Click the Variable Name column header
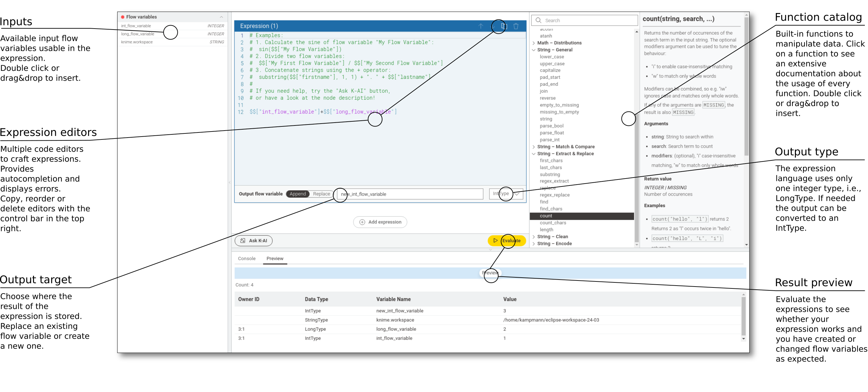 [x=393, y=299]
